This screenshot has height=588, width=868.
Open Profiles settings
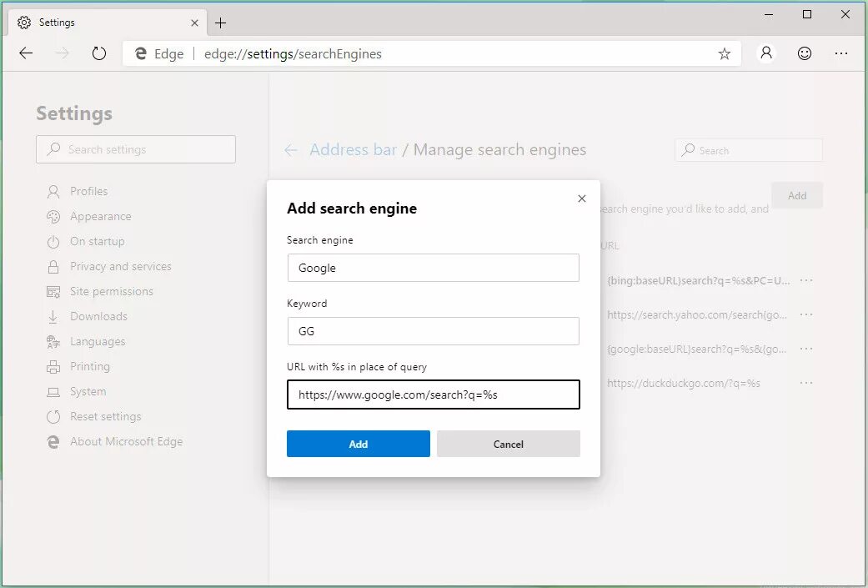88,191
